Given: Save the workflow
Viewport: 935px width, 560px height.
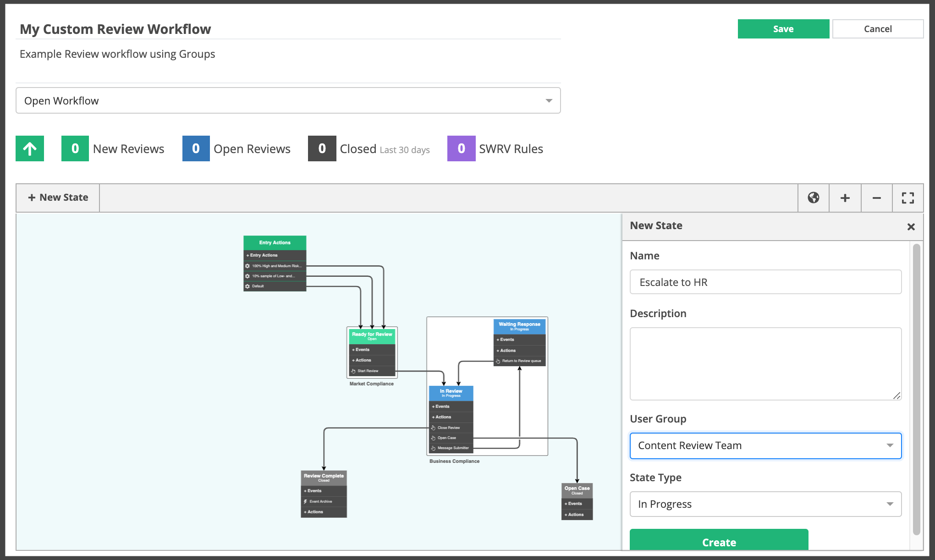Looking at the screenshot, I should tap(783, 29).
